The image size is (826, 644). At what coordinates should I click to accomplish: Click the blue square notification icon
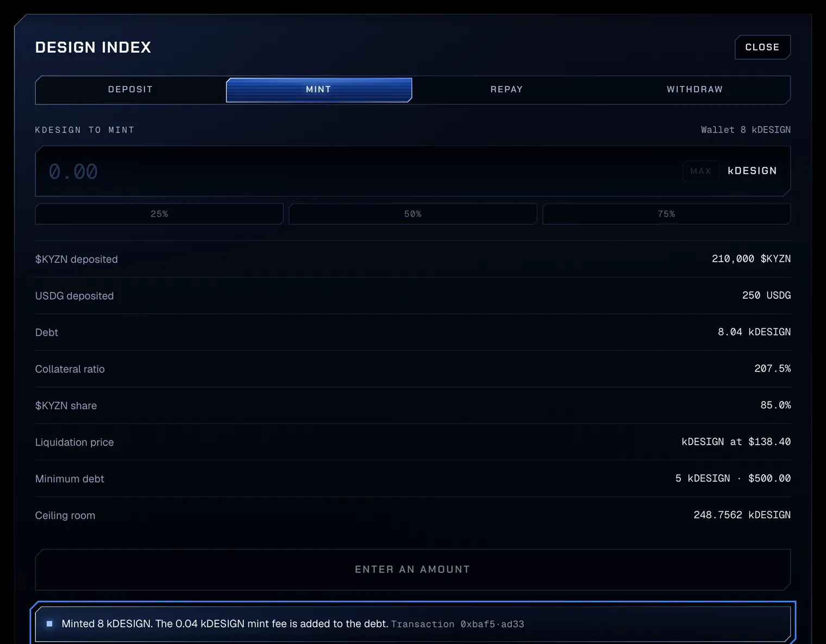point(49,624)
